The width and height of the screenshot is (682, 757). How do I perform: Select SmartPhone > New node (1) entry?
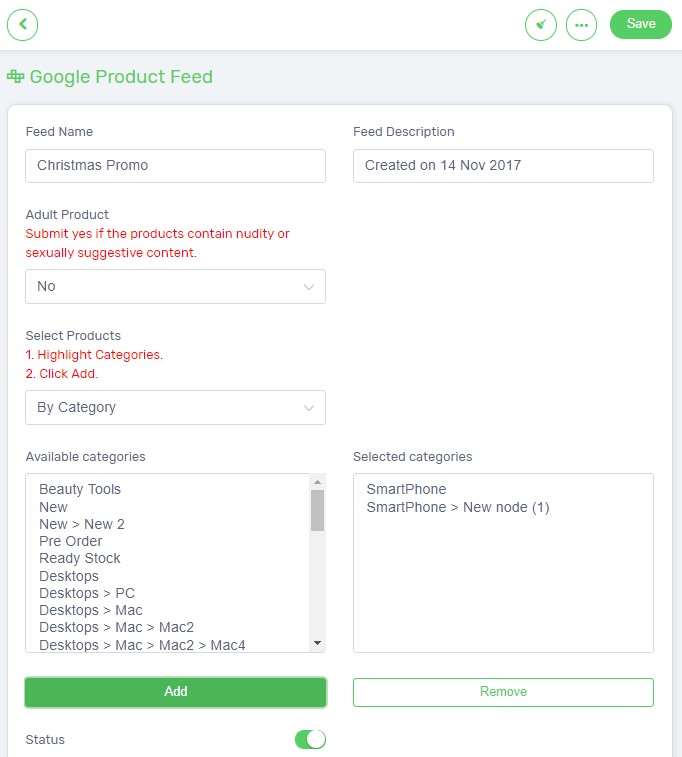pos(458,507)
